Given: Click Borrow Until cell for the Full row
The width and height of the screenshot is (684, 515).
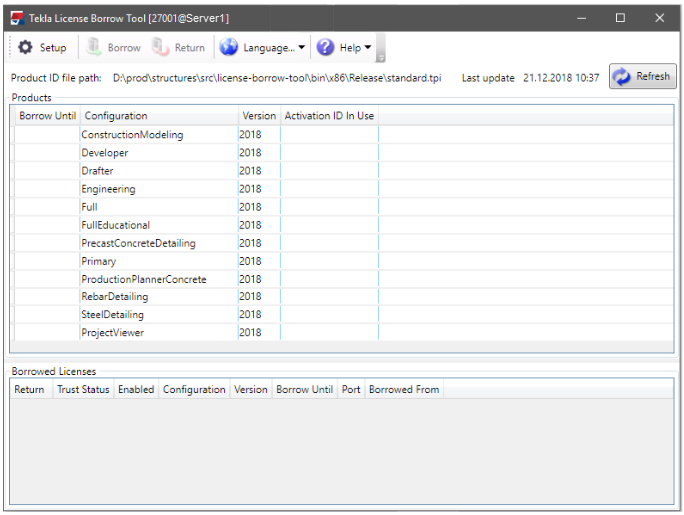Looking at the screenshot, I should (47, 207).
